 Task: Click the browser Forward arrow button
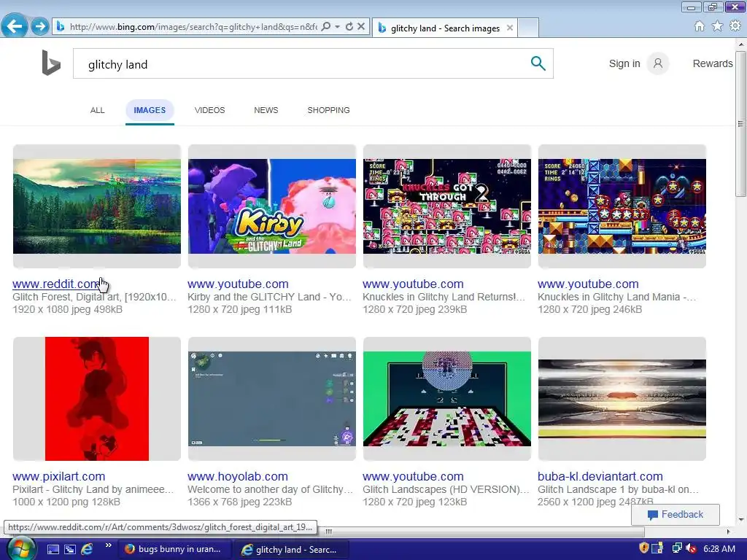point(40,26)
